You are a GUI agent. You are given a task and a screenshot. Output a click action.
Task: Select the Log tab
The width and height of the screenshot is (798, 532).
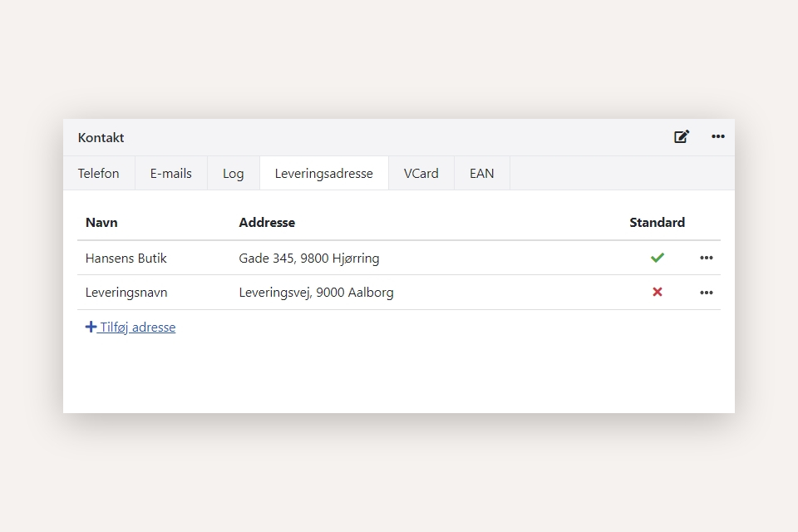pos(234,174)
